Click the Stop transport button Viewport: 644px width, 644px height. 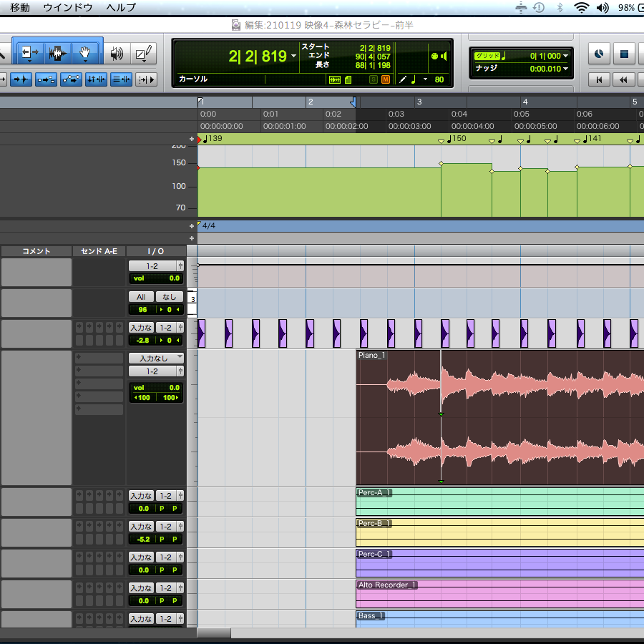coord(623,54)
